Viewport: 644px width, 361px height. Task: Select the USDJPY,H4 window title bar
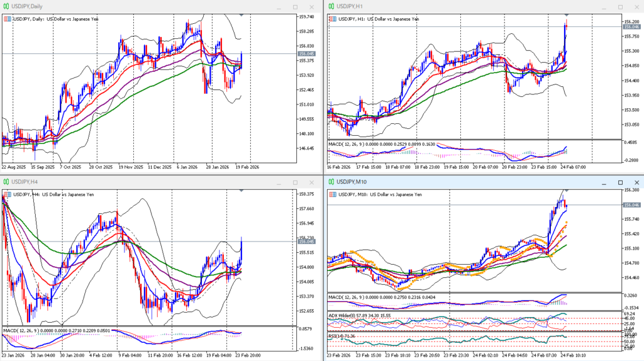126,182
